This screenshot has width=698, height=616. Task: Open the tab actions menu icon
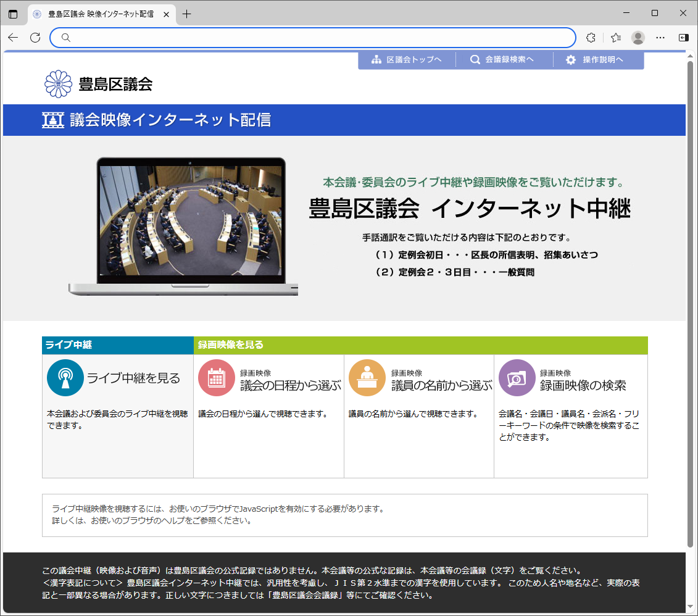pos(13,14)
